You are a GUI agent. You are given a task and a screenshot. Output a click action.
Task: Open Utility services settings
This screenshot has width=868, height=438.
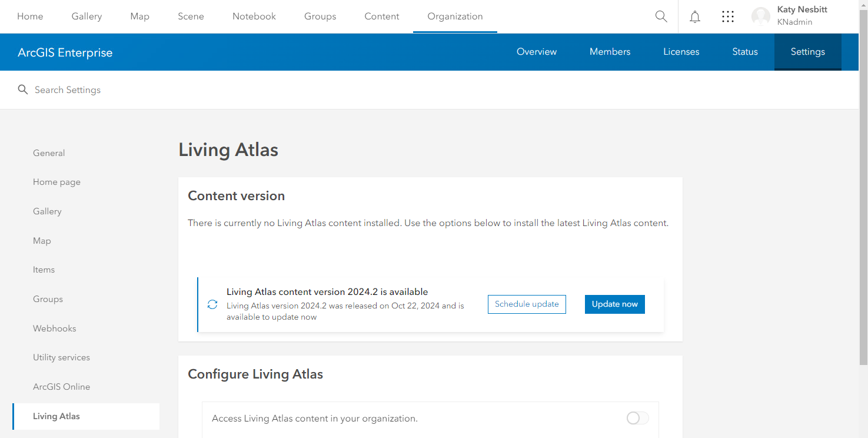pos(61,357)
